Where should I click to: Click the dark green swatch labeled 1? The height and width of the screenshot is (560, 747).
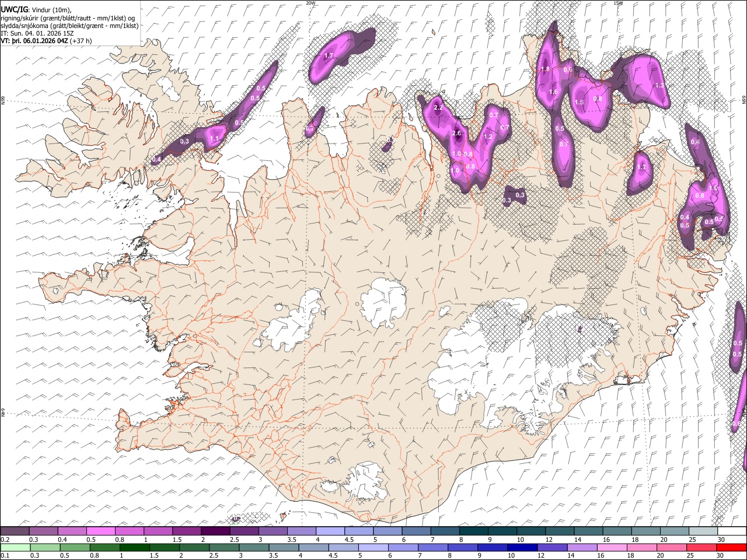135,547
